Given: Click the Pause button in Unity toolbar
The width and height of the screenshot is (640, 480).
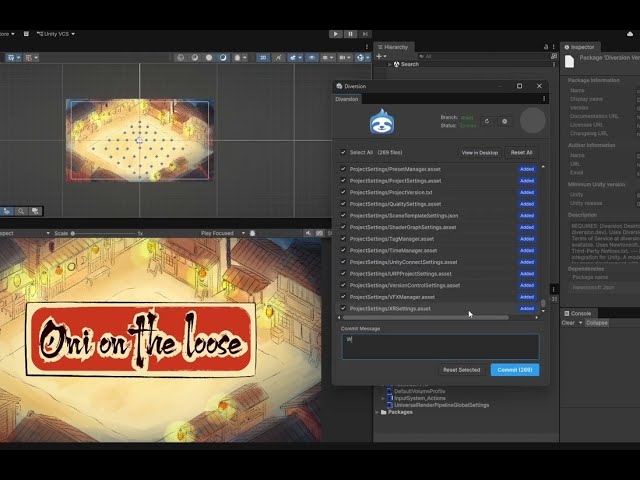Looking at the screenshot, I should tap(350, 34).
